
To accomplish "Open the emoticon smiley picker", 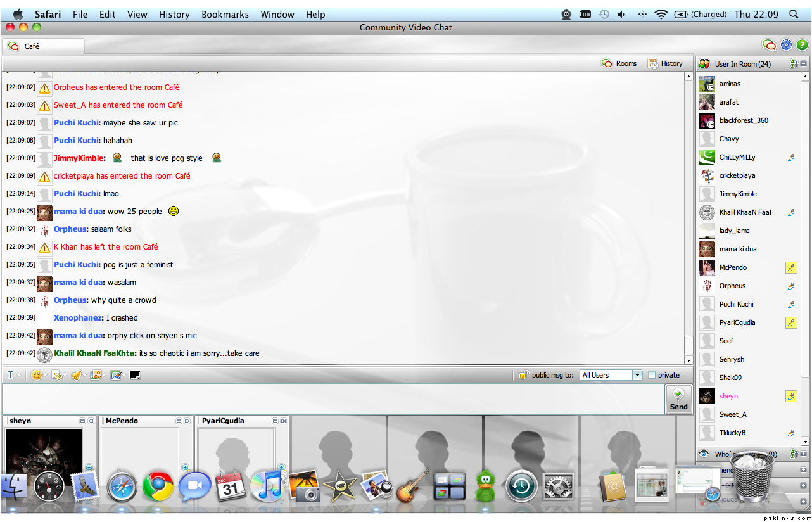I will (x=37, y=375).
